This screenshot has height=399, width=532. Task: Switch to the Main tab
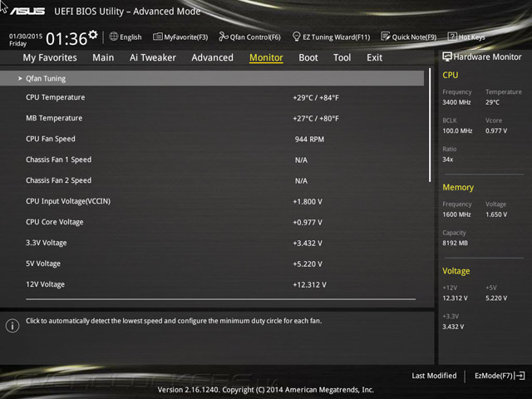103,57
